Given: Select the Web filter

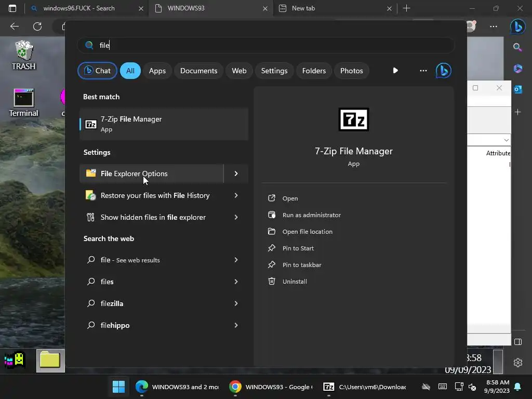Looking at the screenshot, I should [x=239, y=71].
